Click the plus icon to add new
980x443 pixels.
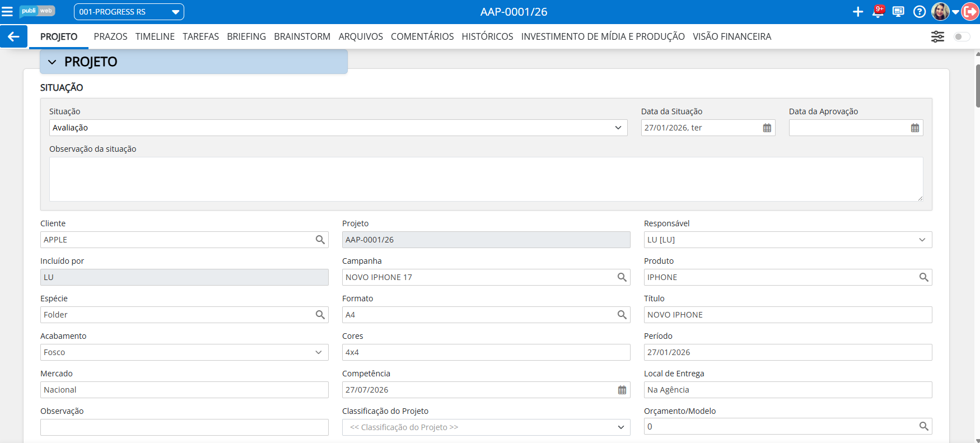click(x=857, y=12)
